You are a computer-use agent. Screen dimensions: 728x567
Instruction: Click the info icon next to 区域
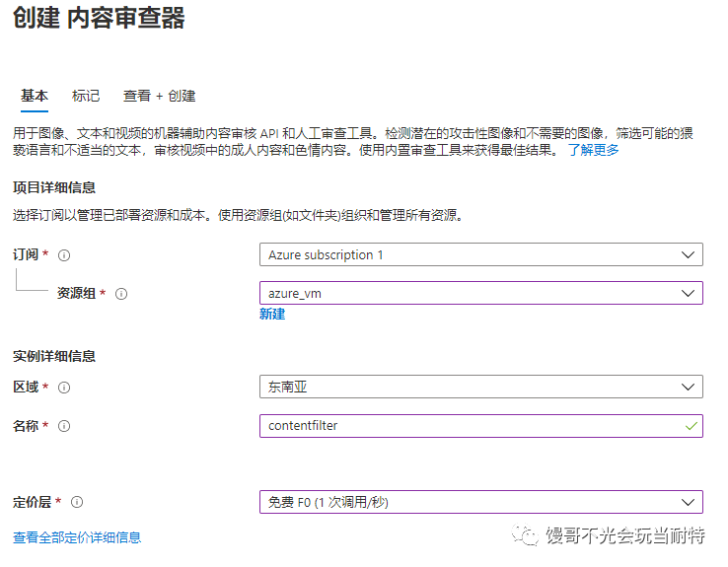[x=64, y=388]
